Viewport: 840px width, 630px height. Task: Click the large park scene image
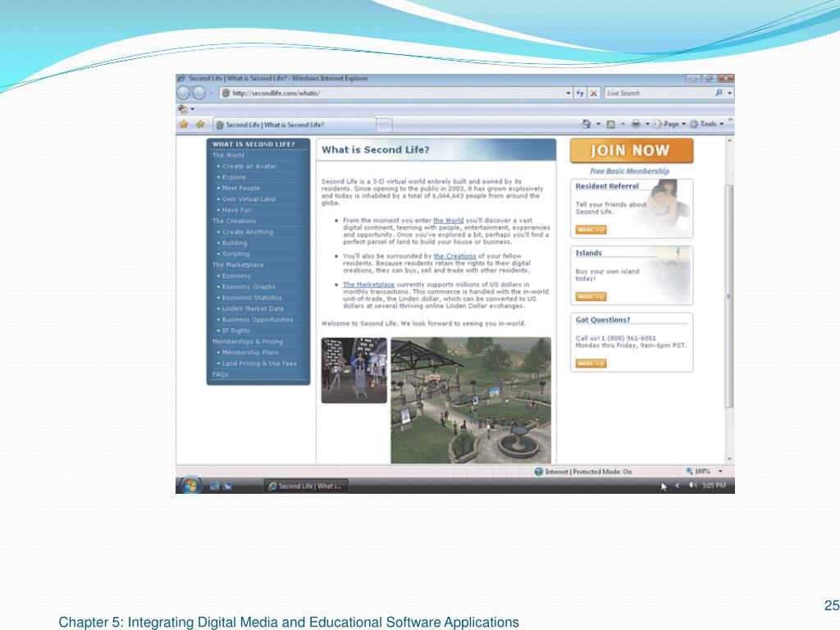[x=471, y=400]
